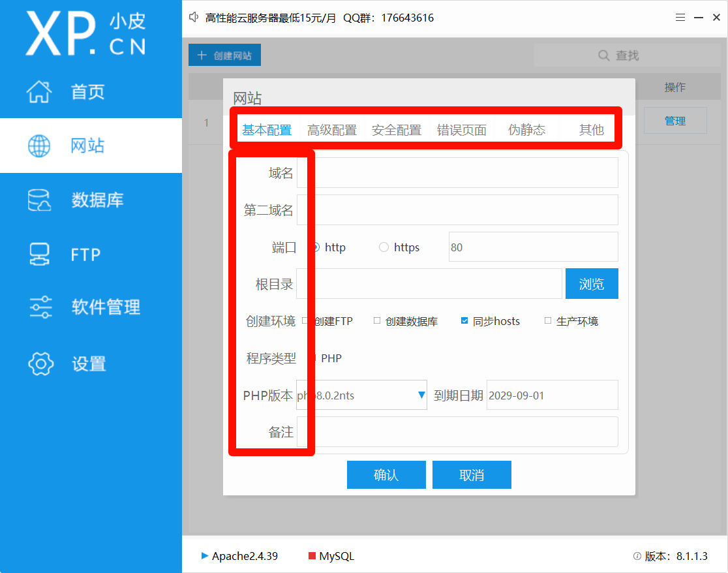Click the 取消 cancel button
Screen dimensions: 728x573
click(472, 474)
